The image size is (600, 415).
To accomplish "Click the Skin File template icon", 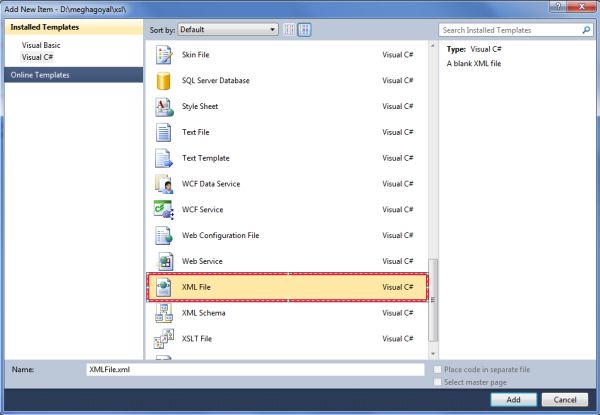I will (x=164, y=55).
